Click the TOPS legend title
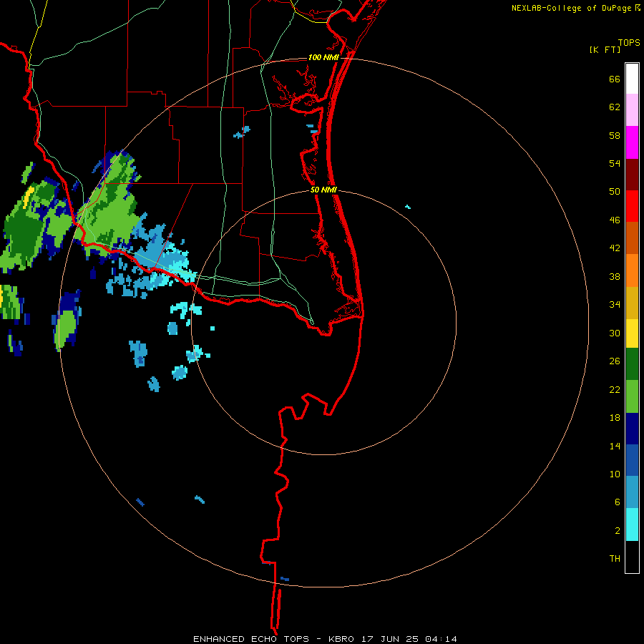Image resolution: width=644 pixels, height=644 pixels. click(x=629, y=43)
